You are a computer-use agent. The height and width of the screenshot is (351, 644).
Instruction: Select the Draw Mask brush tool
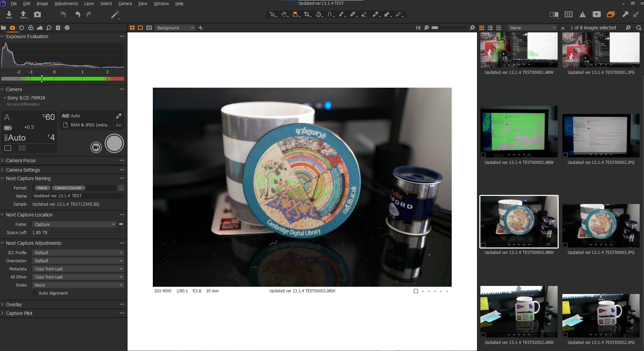click(342, 14)
